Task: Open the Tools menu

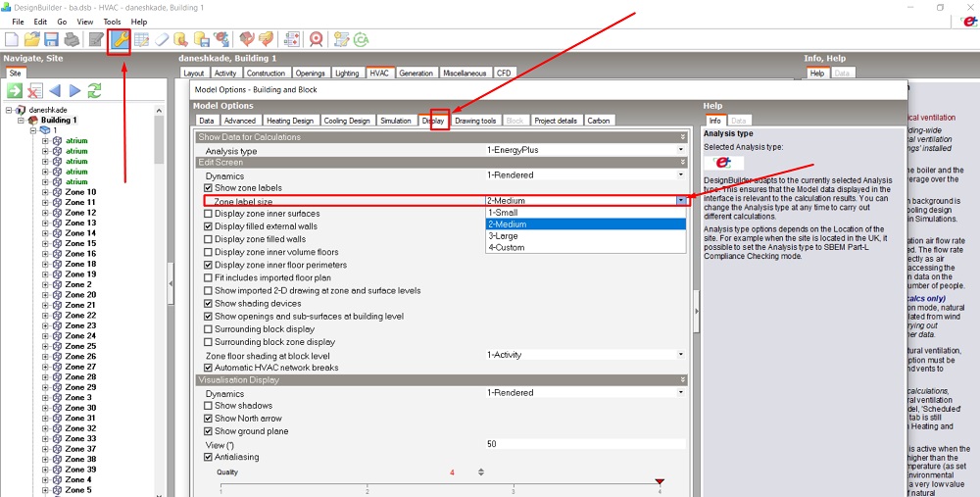Action: [x=112, y=22]
